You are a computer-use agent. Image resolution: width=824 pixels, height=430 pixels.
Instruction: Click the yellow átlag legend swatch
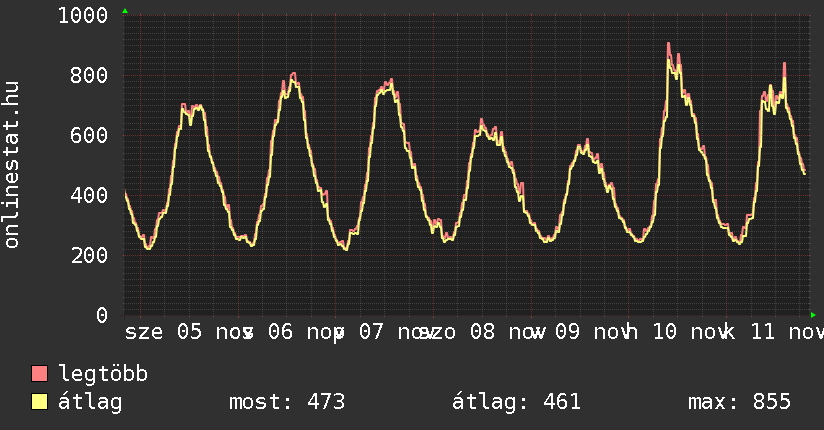click(40, 402)
